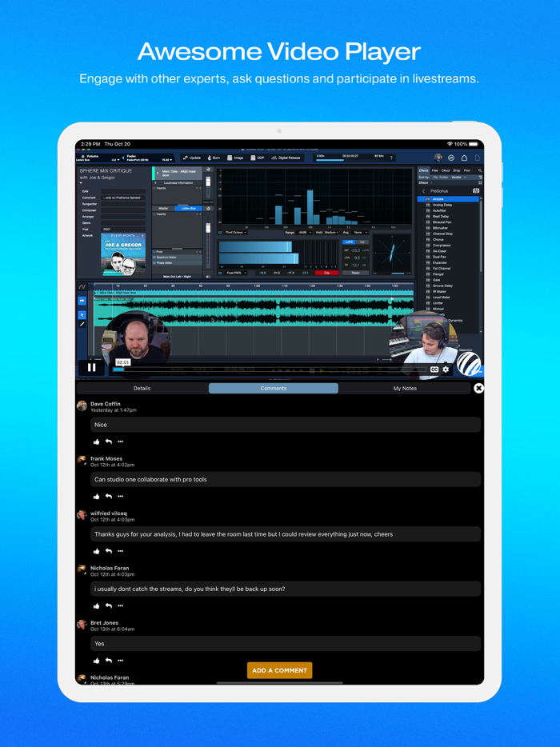Click the ADD A COMMENT button
The width and height of the screenshot is (560, 747).
point(280,670)
